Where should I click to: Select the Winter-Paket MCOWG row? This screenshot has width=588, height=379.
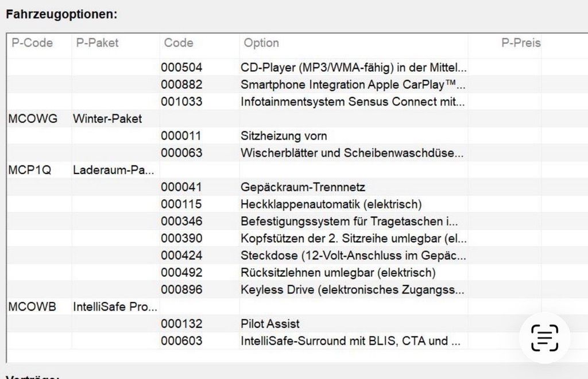[x=297, y=119]
